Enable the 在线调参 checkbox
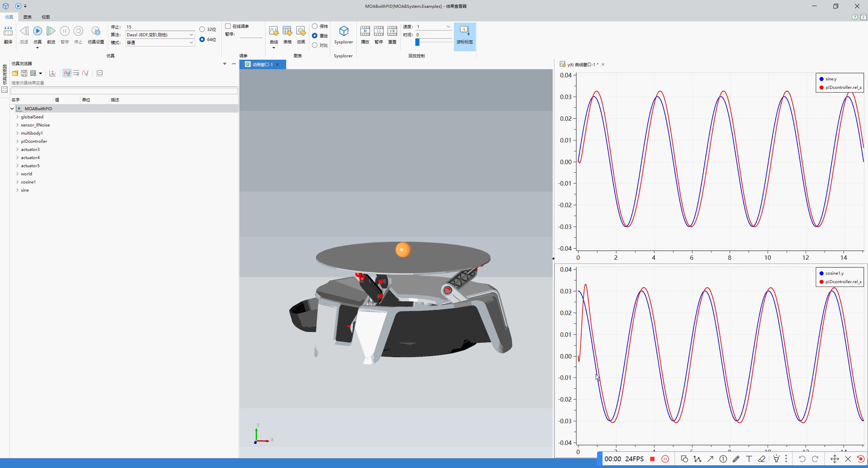868x468 pixels. pos(228,26)
